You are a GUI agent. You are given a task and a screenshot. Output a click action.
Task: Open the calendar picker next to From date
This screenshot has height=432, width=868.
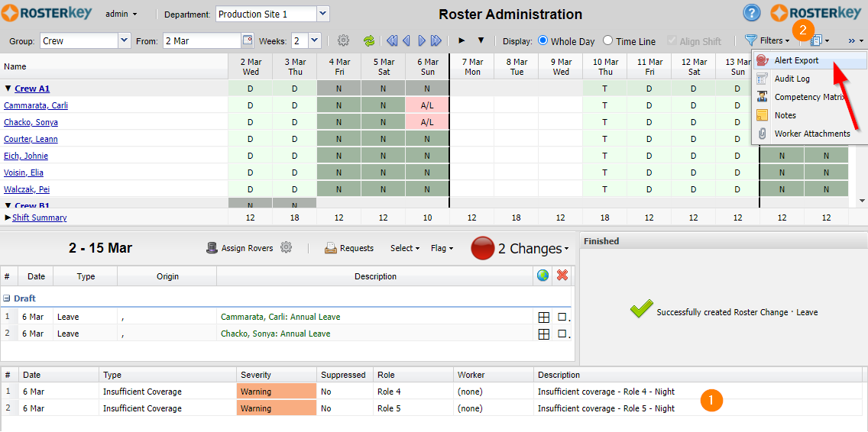[248, 40]
